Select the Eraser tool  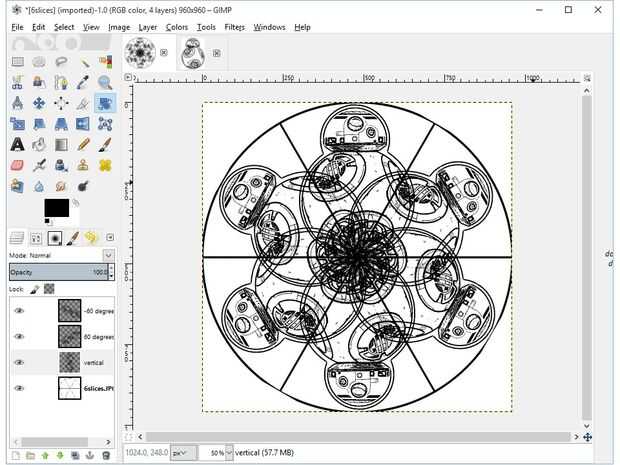coord(17,165)
